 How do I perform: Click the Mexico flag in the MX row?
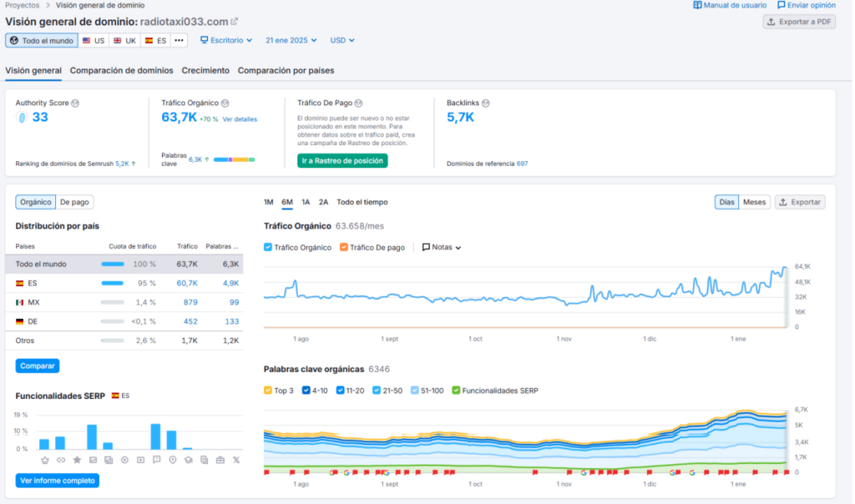pyautogui.click(x=20, y=302)
